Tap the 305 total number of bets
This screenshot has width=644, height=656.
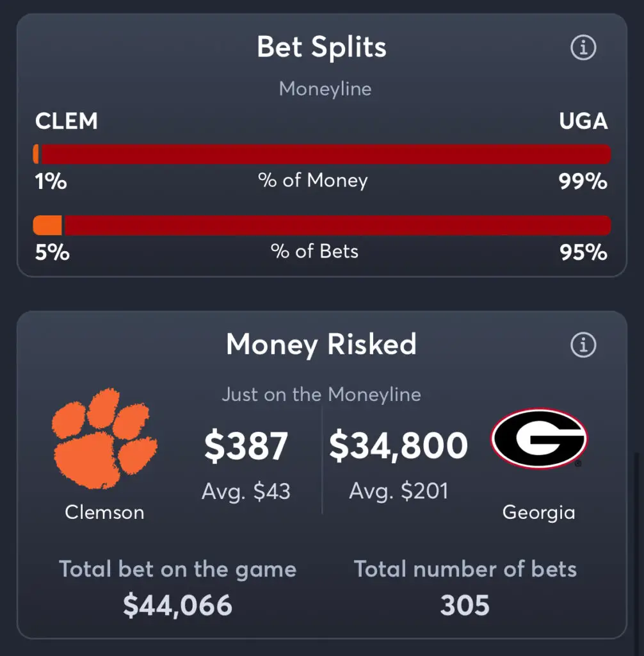[x=465, y=605]
